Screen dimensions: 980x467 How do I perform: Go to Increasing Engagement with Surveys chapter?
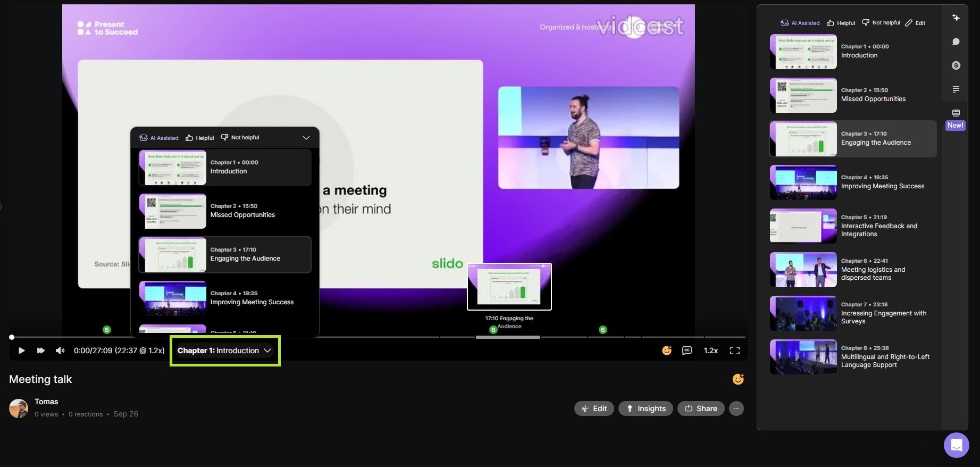coord(853,313)
